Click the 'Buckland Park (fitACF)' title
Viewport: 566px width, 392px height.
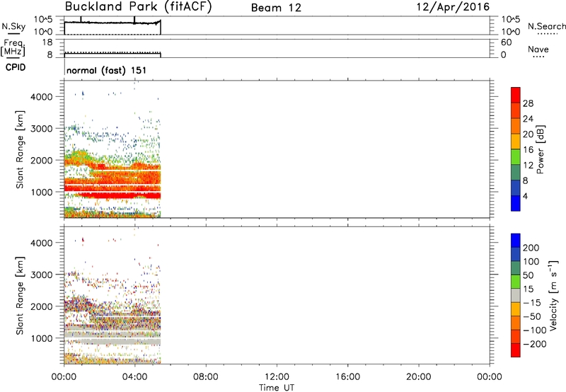[138, 7]
